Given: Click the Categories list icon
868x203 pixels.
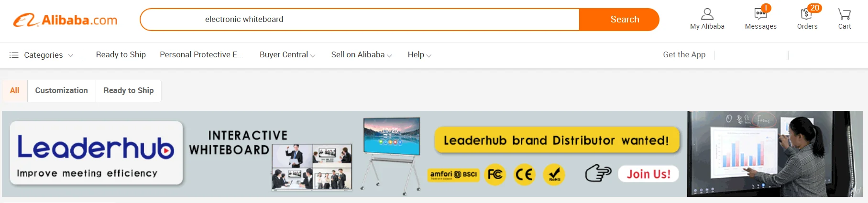Looking at the screenshot, I should pyautogui.click(x=14, y=55).
